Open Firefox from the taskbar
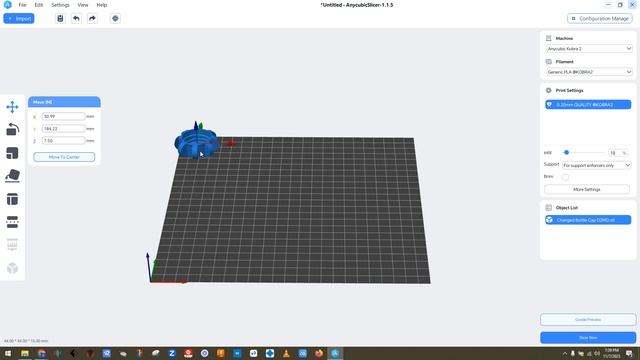Viewport: 640px width, 360px height. pos(319,353)
